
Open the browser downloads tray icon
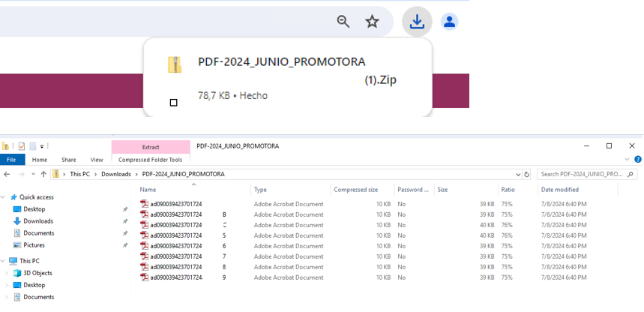point(417,22)
